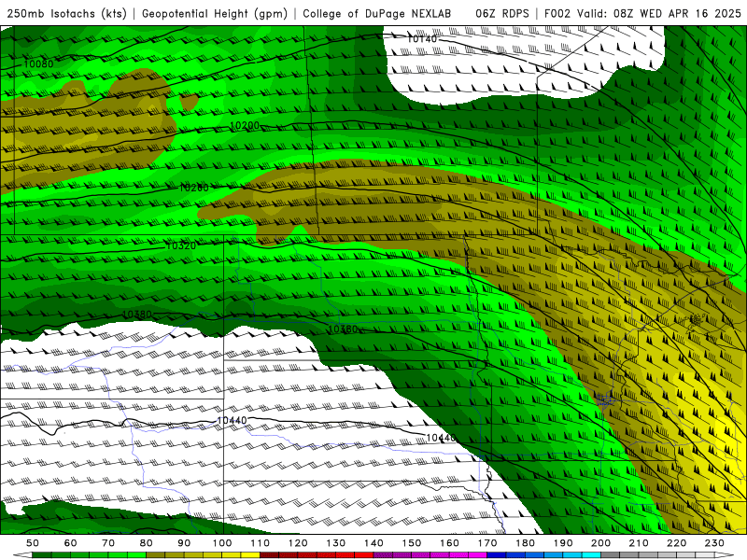
Task: Click the "Valid: 08Z WED APR 16 2025" text
Action: pos(659,14)
